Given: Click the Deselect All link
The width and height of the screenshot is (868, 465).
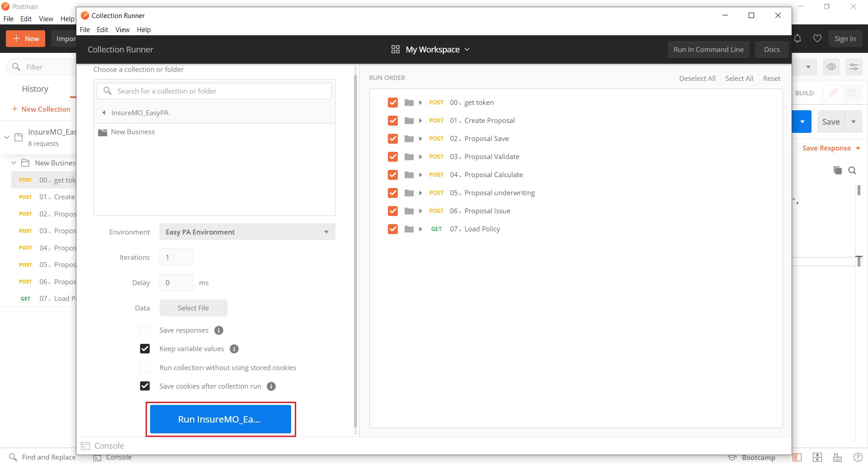Looking at the screenshot, I should click(697, 78).
